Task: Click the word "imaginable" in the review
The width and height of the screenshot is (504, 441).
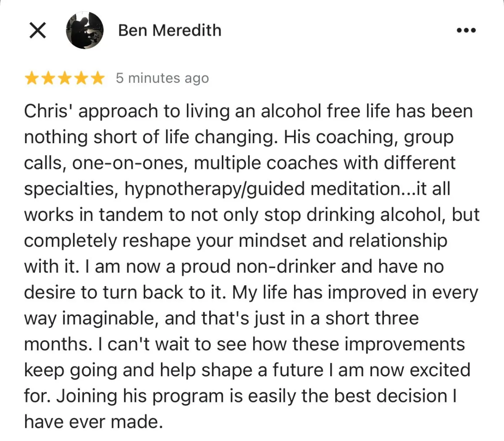Action: [111, 318]
